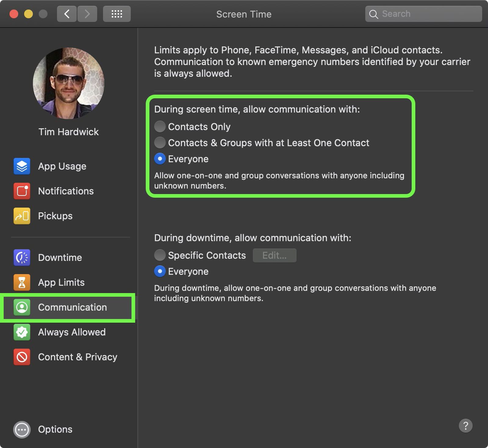Choose Contacts & Groups with at Least One Contact
The width and height of the screenshot is (488, 448).
[x=160, y=143]
